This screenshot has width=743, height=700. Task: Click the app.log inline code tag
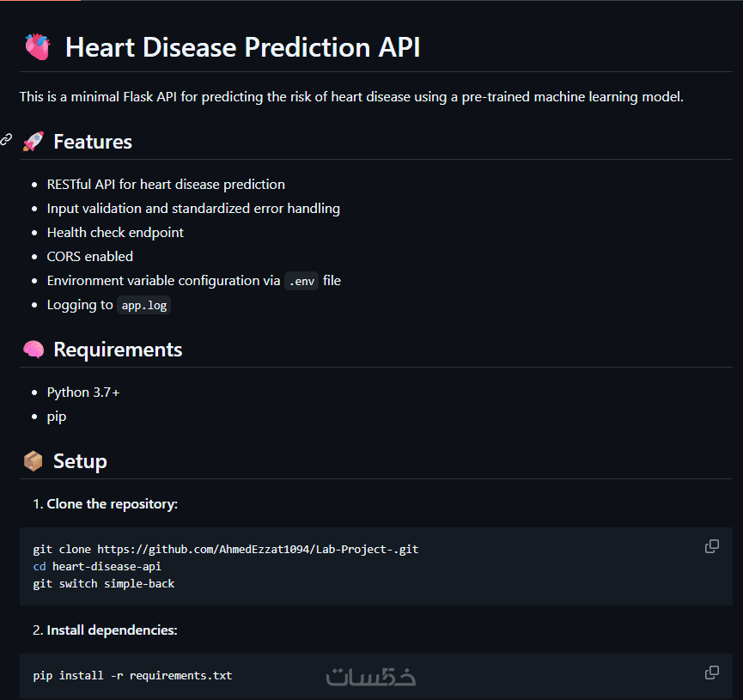(x=143, y=305)
